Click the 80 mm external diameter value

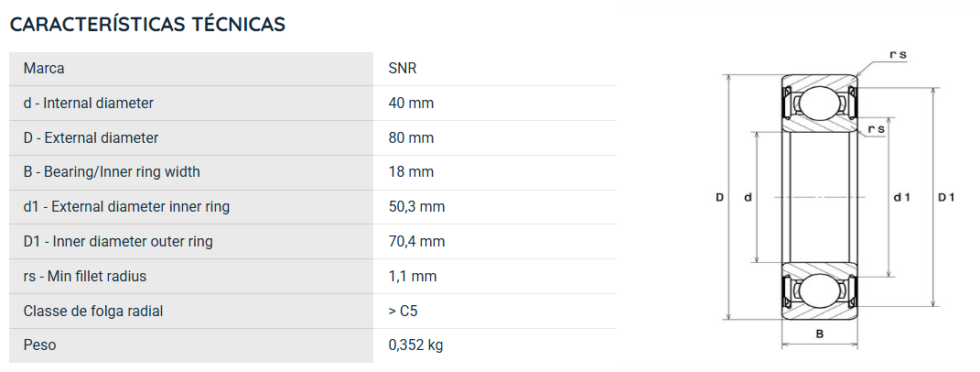pos(411,137)
